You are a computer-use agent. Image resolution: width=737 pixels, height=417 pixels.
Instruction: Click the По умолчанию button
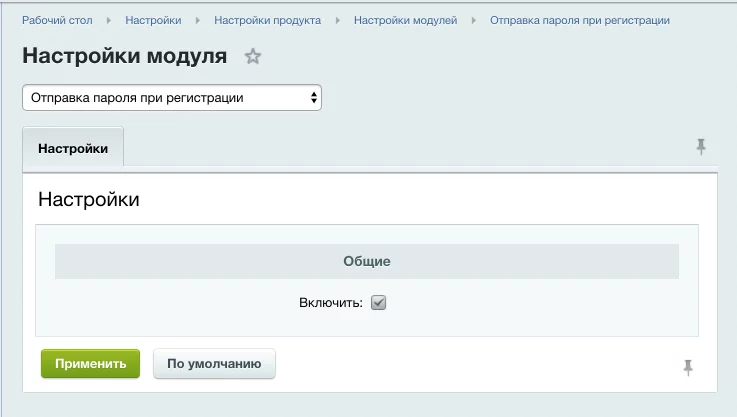point(214,364)
